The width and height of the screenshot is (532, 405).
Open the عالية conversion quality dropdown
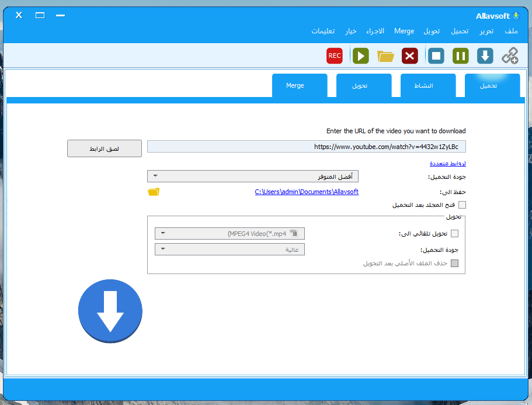(x=230, y=249)
